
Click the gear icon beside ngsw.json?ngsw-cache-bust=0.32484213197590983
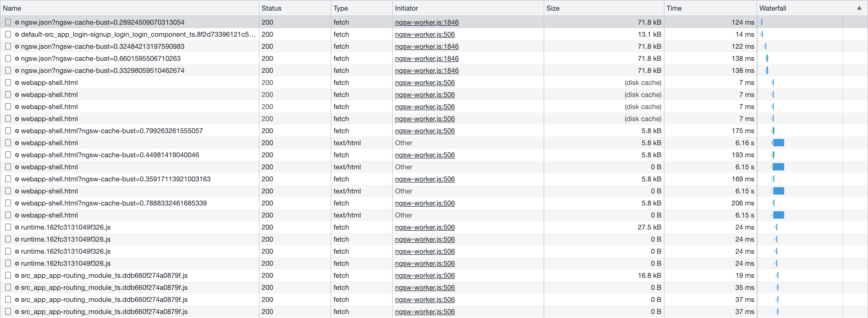(x=17, y=46)
